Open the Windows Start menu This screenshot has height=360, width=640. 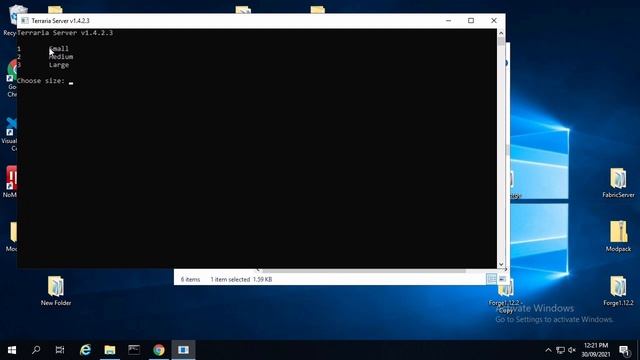pyautogui.click(x=12, y=350)
